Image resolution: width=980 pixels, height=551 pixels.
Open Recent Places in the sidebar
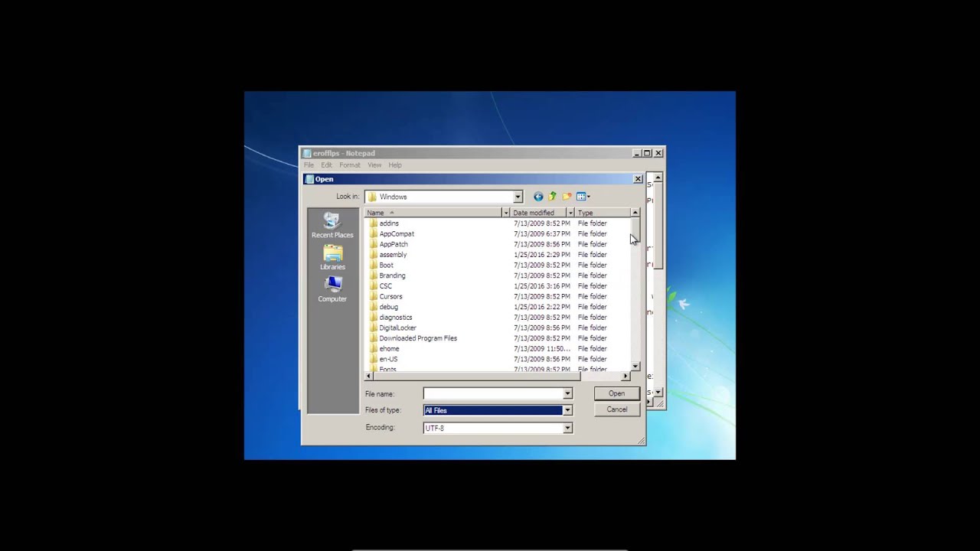pyautogui.click(x=332, y=225)
